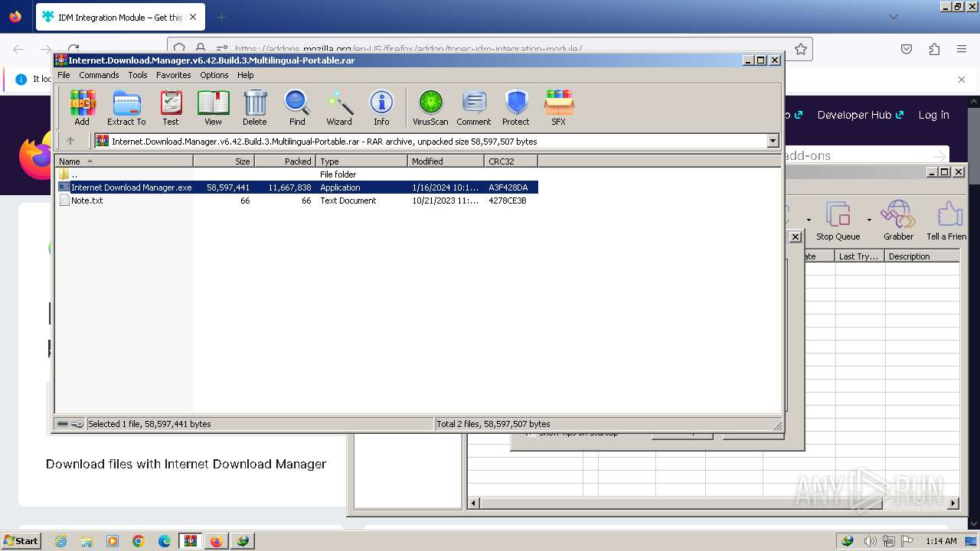Click Log in link
Screen dimensions: 980x551
(933, 115)
